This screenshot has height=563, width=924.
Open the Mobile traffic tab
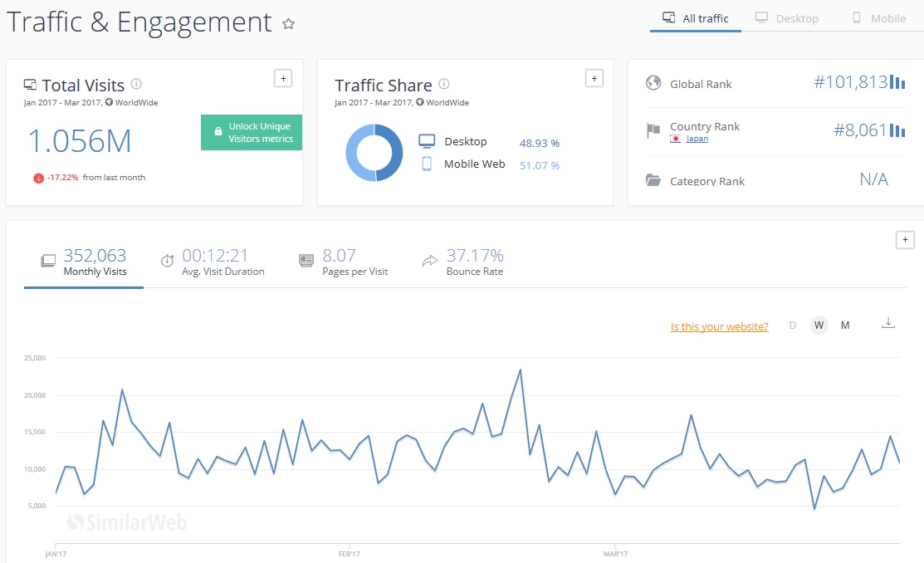point(878,18)
